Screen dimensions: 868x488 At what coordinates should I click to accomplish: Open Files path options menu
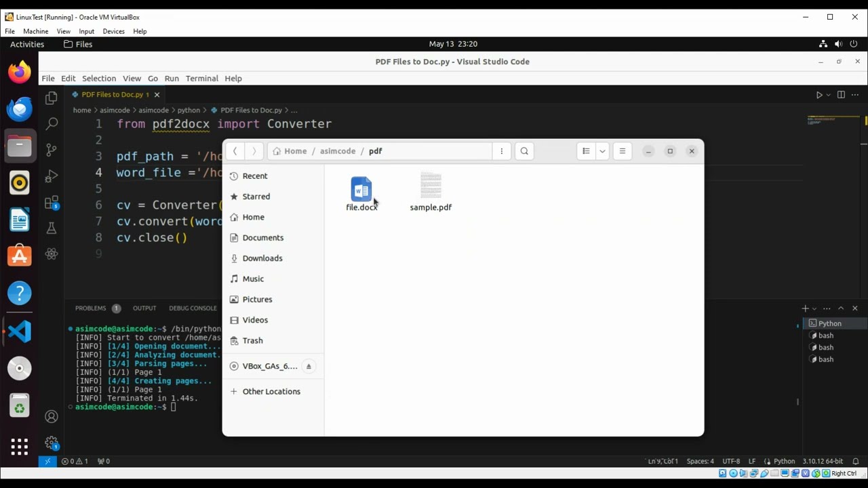click(x=502, y=151)
